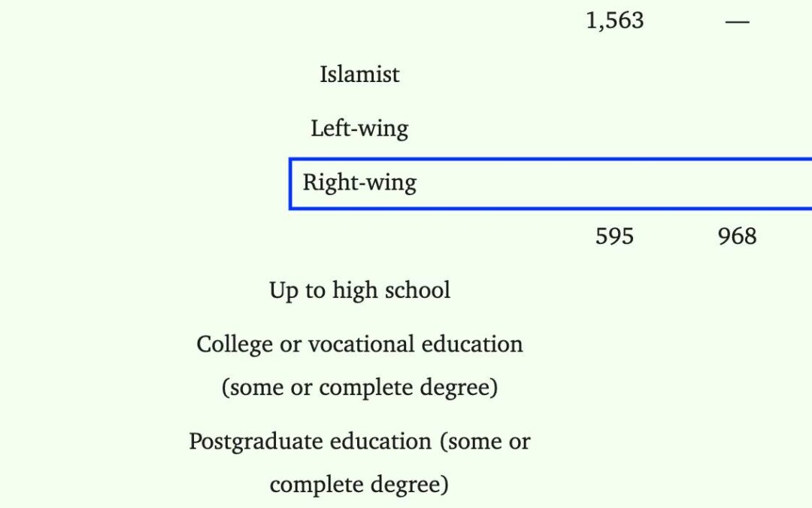812x508 pixels.
Task: Click the 595 value
Action: pyautogui.click(x=614, y=237)
